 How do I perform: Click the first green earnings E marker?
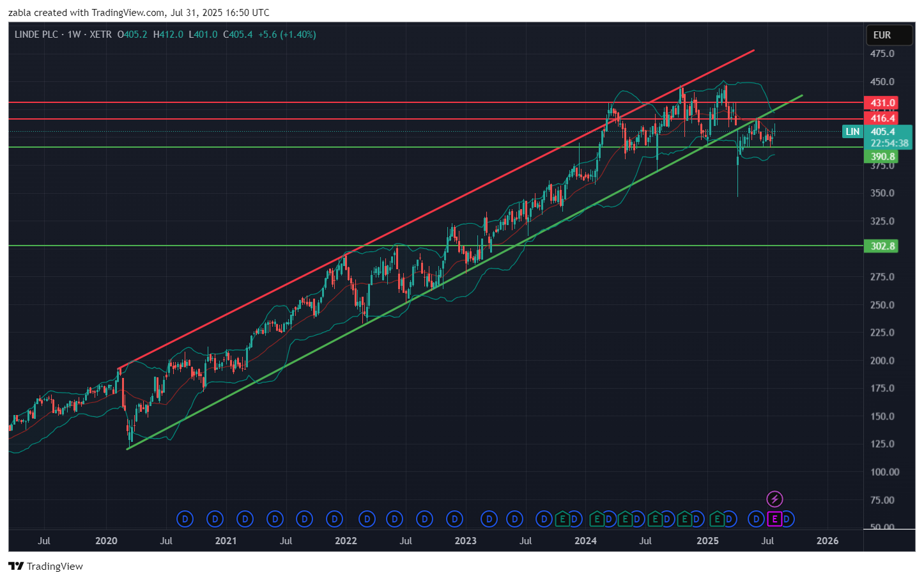[x=562, y=519]
